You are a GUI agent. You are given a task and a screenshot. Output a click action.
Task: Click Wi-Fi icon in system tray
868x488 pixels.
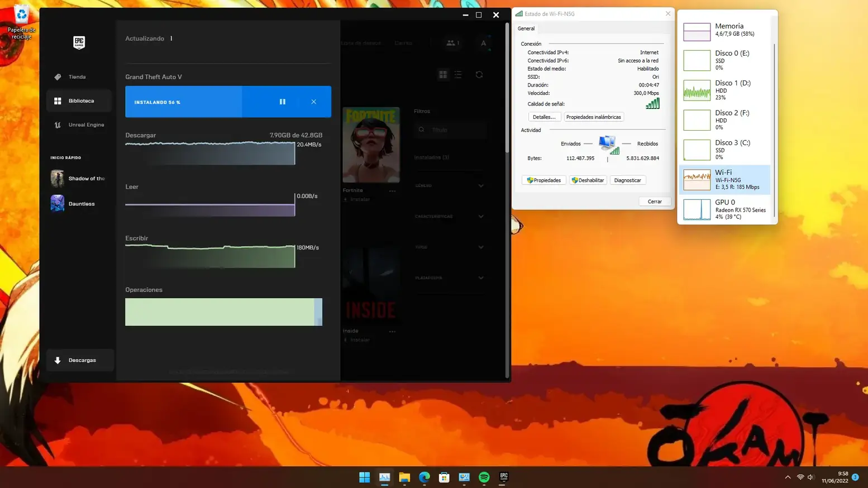pos(800,477)
